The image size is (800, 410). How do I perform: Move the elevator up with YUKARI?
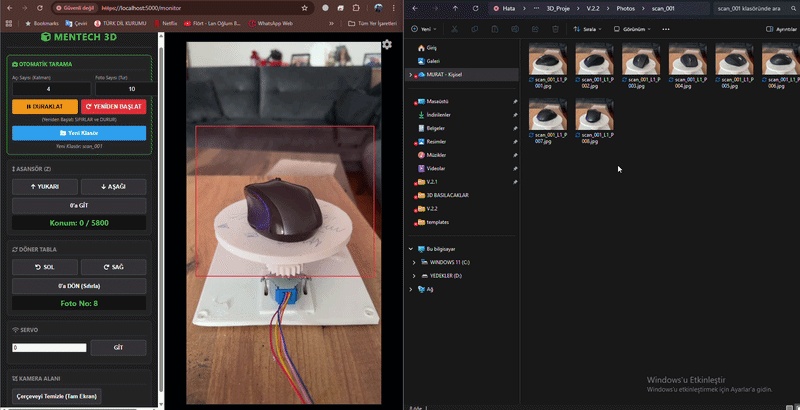(45, 187)
